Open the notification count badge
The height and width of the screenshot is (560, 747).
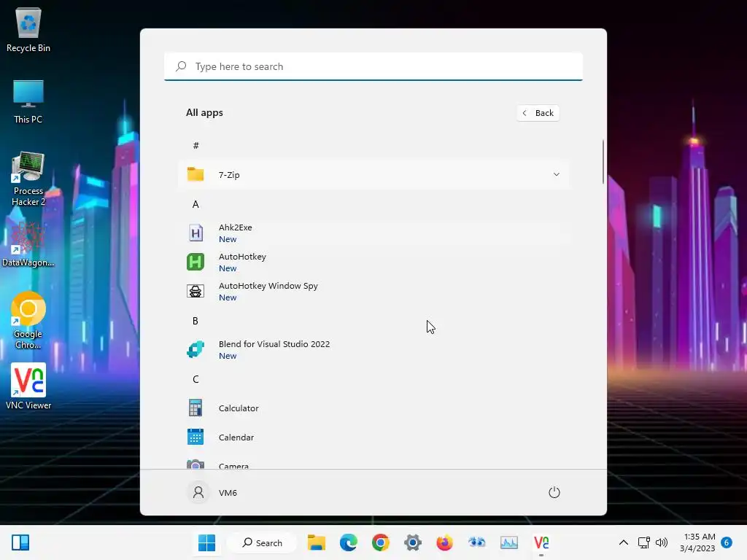(727, 542)
